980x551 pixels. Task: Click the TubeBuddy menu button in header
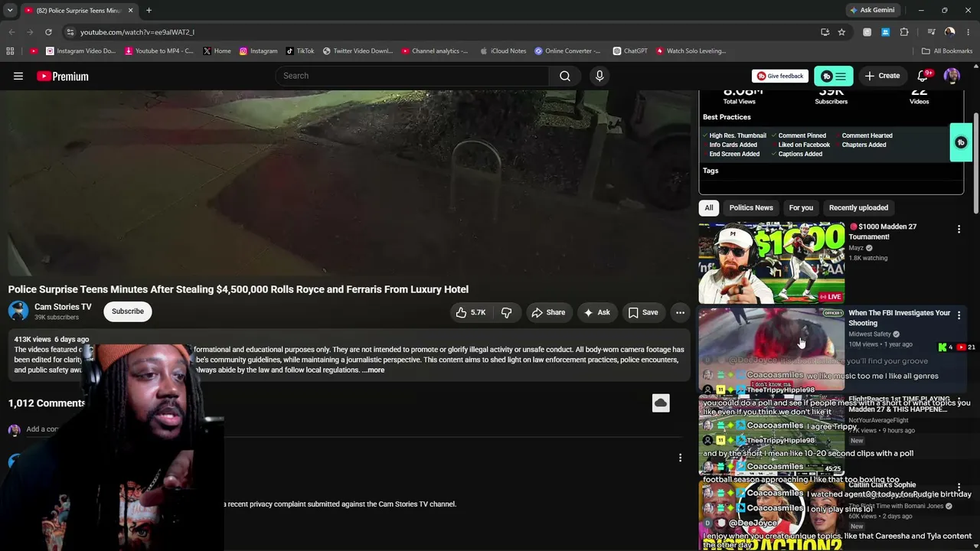(x=834, y=76)
